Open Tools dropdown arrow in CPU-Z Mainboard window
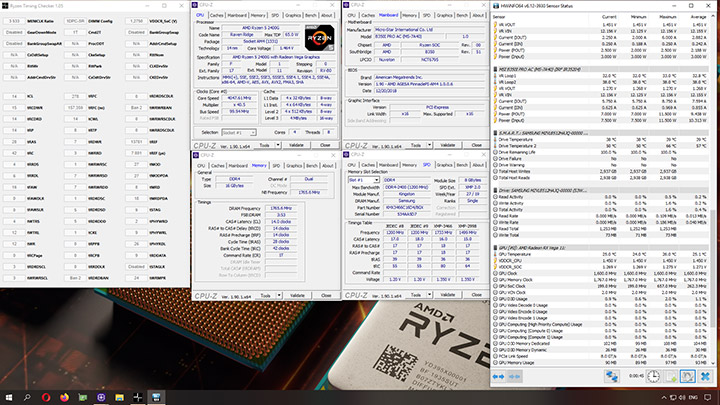This screenshot has width=720, height=405. (429, 145)
